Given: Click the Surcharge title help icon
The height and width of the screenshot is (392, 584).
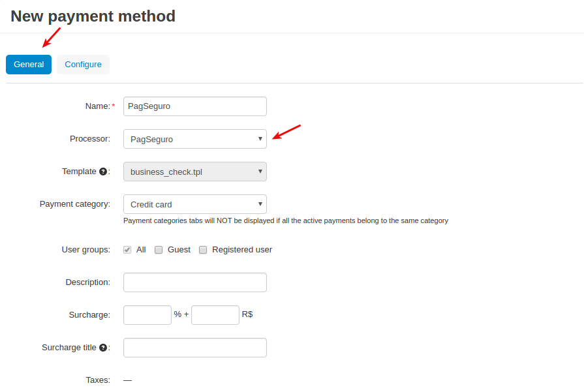Looking at the screenshot, I should (x=103, y=348).
